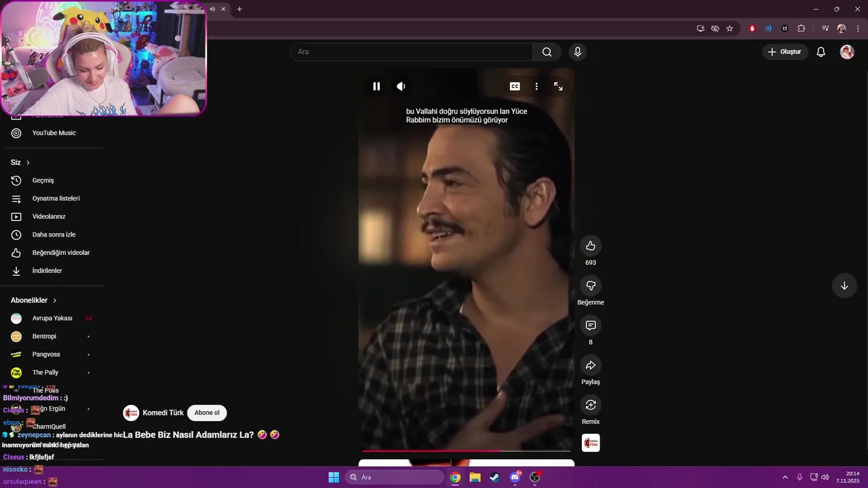
Task: Like the Short with 693 likes
Action: [591, 246]
